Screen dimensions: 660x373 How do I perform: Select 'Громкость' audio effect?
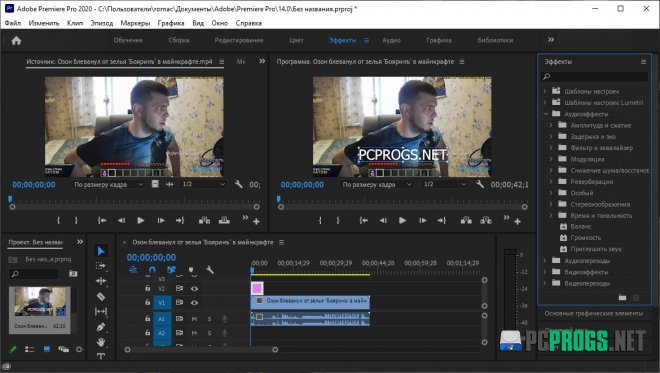coord(586,238)
